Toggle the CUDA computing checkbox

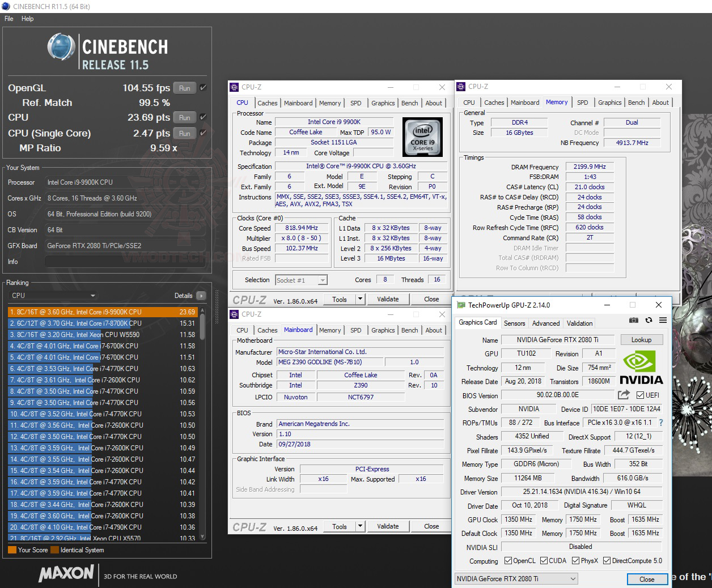(544, 561)
